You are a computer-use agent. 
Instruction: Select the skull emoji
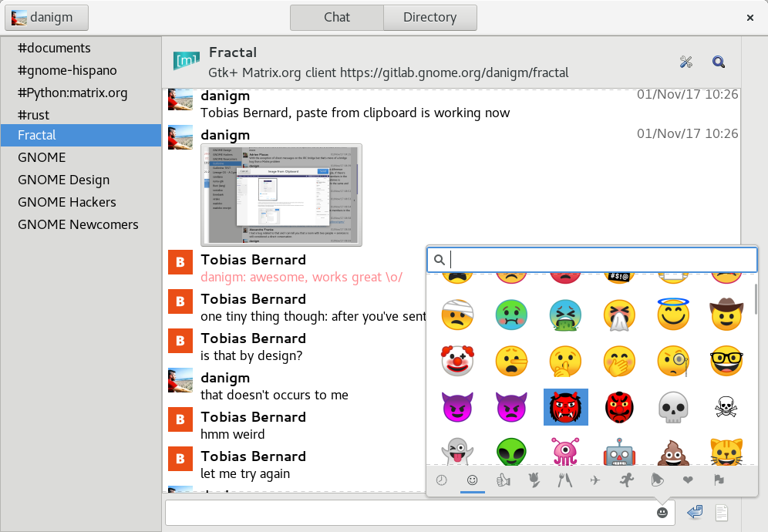[672, 406]
